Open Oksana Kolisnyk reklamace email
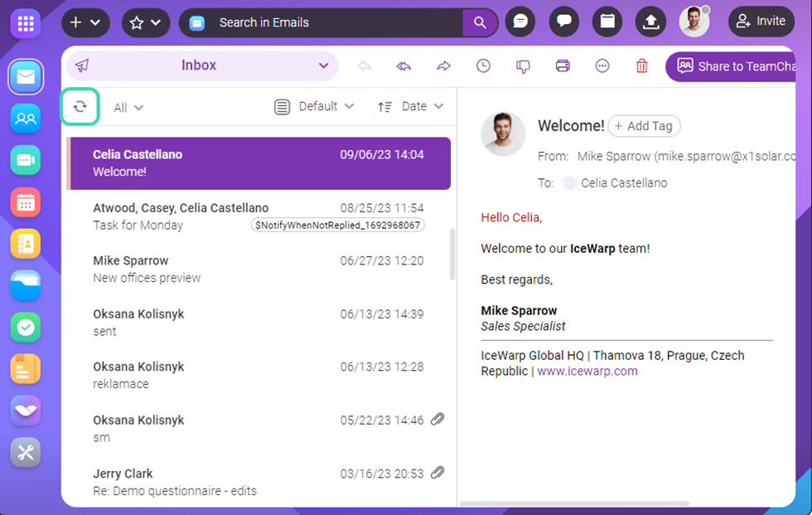The height and width of the screenshot is (515, 812). pyautogui.click(x=259, y=376)
